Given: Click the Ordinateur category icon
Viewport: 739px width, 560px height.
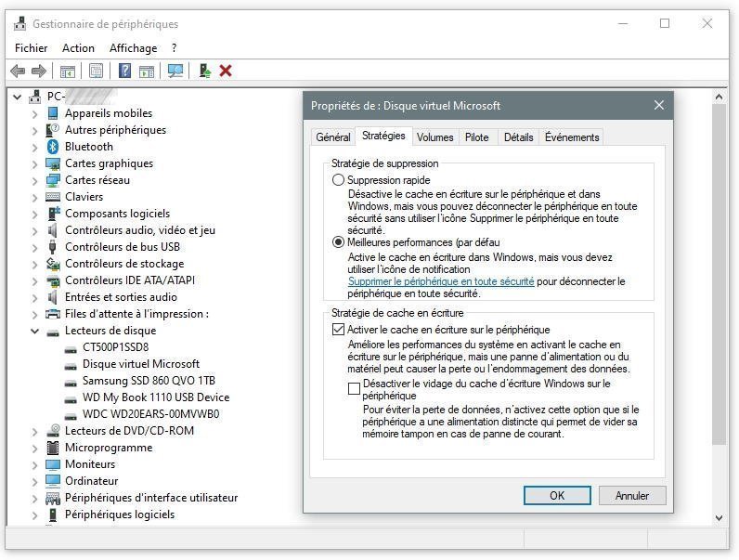Looking at the screenshot, I should click(53, 481).
